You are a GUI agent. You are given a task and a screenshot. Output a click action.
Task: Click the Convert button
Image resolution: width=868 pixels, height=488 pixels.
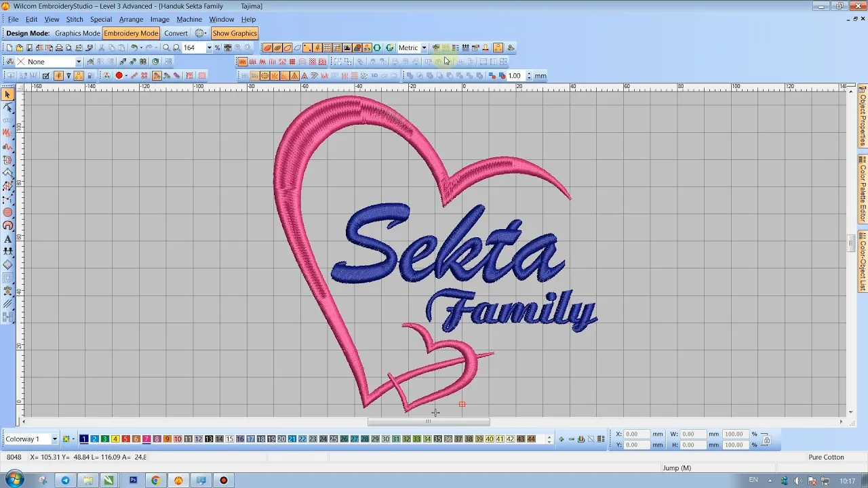176,33
